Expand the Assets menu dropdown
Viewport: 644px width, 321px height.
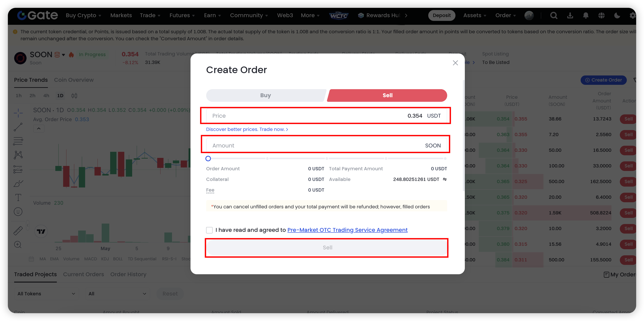(x=474, y=15)
